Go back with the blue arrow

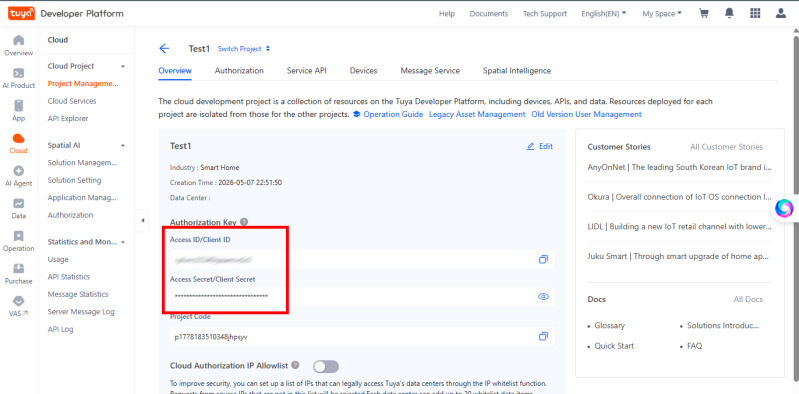164,48
